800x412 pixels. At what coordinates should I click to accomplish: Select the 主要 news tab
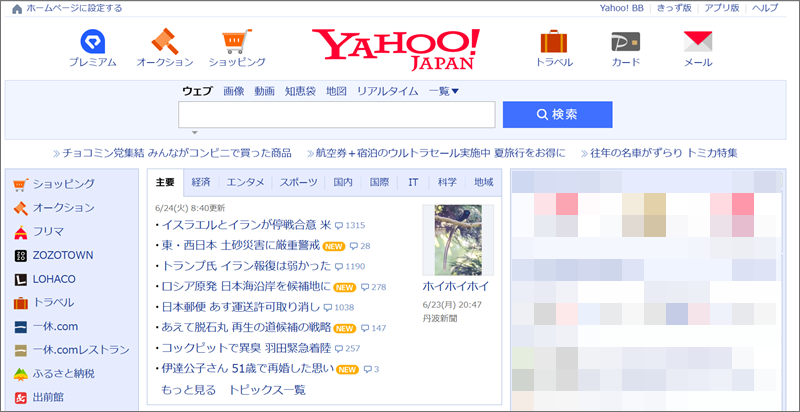click(x=165, y=182)
